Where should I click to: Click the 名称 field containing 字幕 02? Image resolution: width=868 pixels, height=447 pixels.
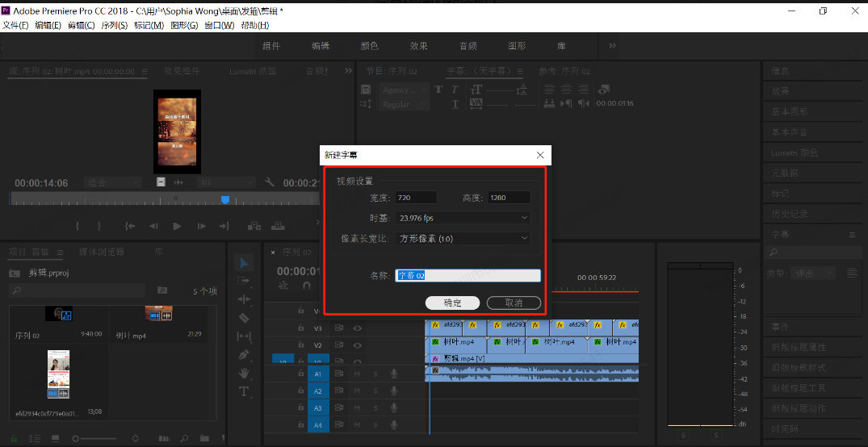click(x=468, y=275)
